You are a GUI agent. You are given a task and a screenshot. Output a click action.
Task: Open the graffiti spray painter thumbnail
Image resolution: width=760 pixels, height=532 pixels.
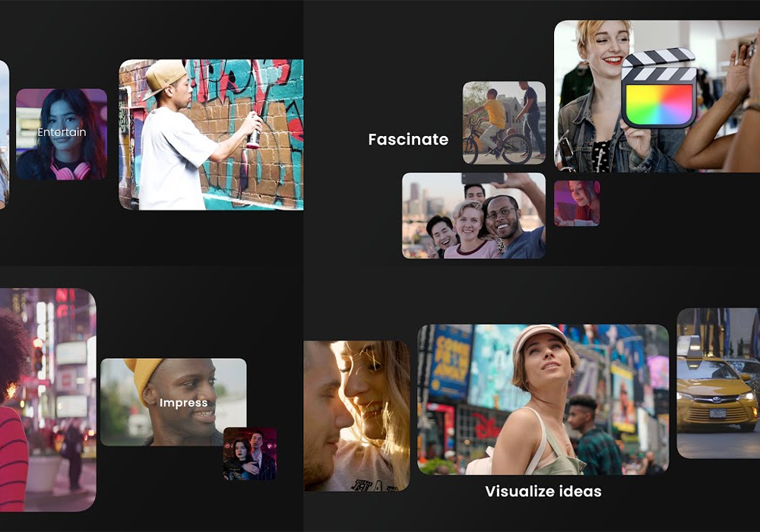pyautogui.click(x=211, y=134)
